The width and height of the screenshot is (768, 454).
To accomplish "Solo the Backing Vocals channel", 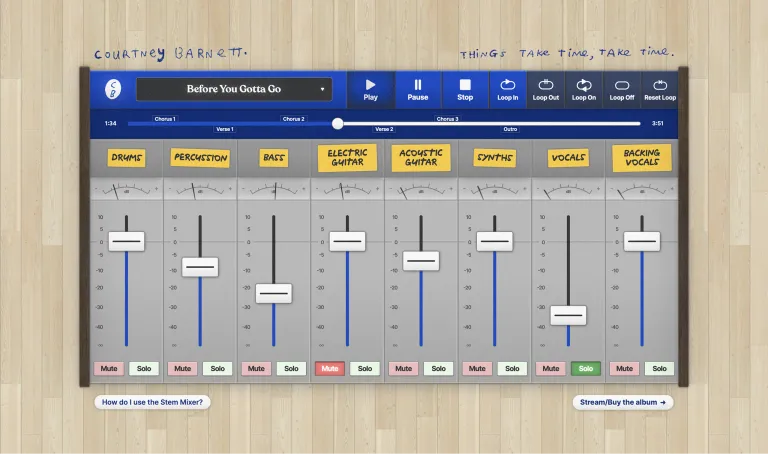I will point(660,368).
